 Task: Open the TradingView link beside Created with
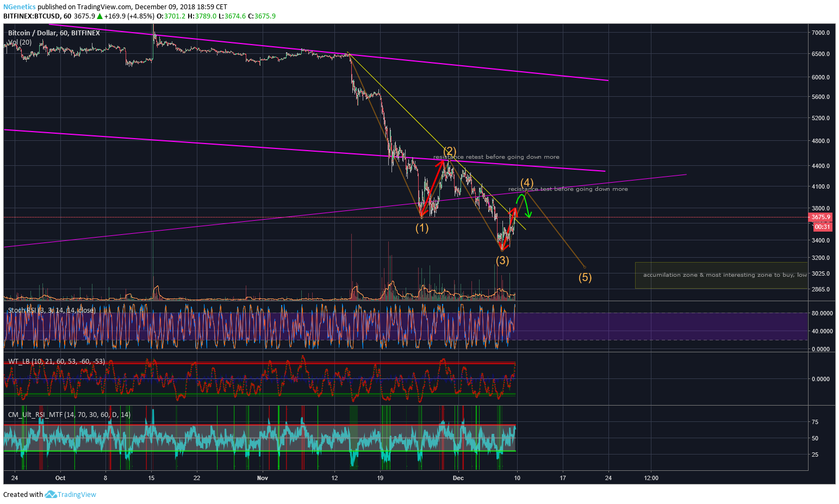click(77, 494)
